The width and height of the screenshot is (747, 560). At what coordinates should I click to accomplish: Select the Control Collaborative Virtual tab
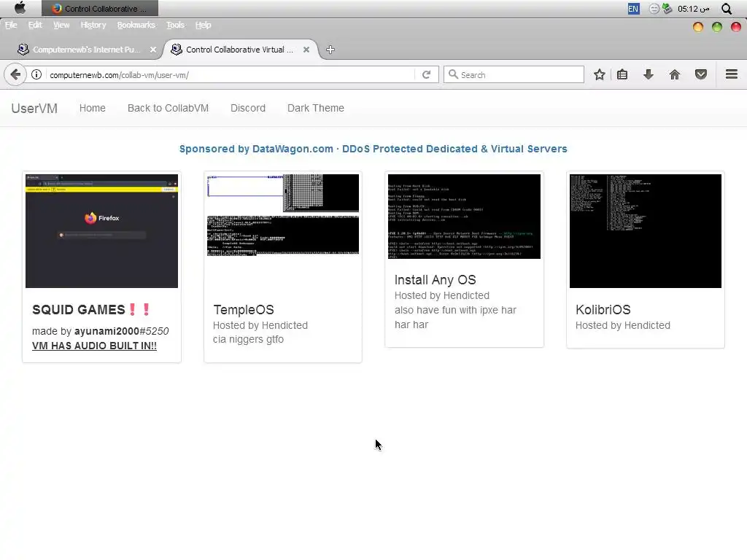(x=239, y=50)
